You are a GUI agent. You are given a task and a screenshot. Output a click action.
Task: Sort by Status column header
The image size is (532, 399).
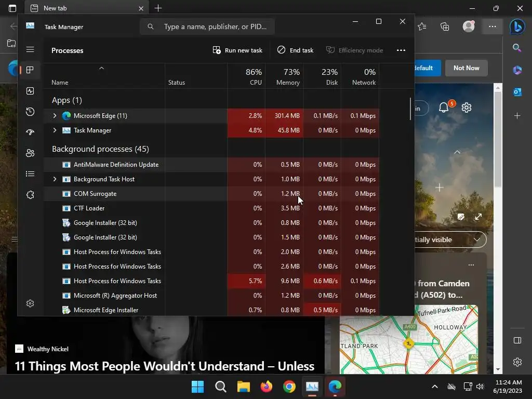196,76
